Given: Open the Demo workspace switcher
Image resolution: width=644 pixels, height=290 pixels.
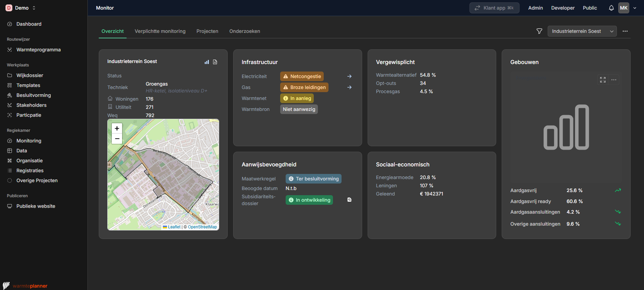Looking at the screenshot, I should pos(21,8).
